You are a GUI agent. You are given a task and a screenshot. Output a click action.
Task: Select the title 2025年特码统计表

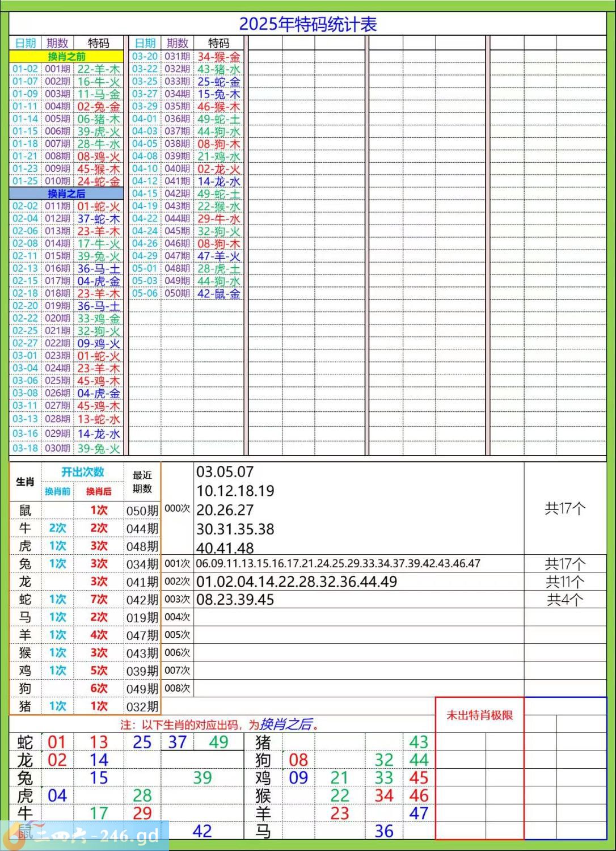(307, 24)
